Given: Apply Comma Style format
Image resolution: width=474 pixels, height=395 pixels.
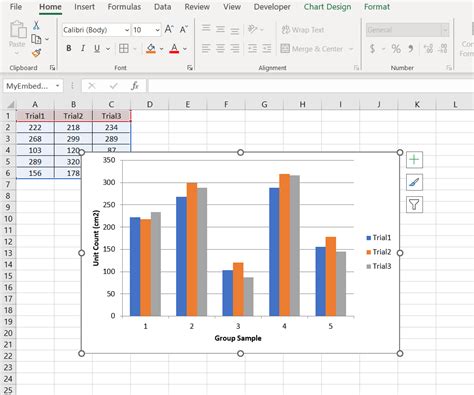Looking at the screenshot, I should tap(411, 49).
